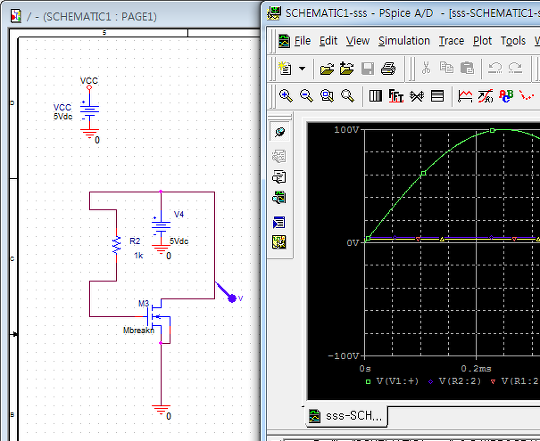Select the M3 MOSFET transistor symbol
Image resolution: width=540 pixels, height=441 pixels.
click(157, 317)
